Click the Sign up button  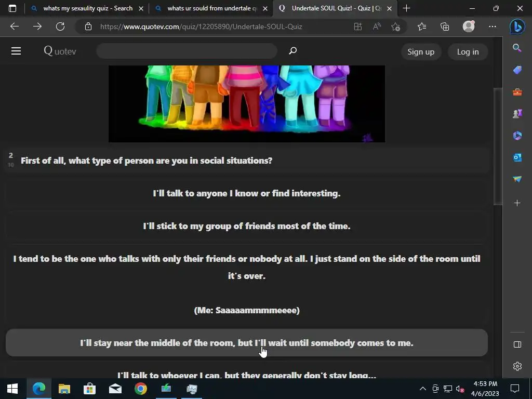click(421, 51)
